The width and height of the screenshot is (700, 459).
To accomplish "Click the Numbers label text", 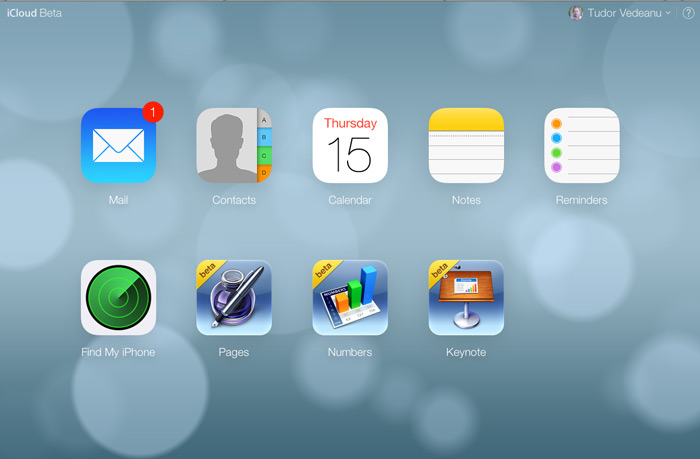I will point(350,352).
